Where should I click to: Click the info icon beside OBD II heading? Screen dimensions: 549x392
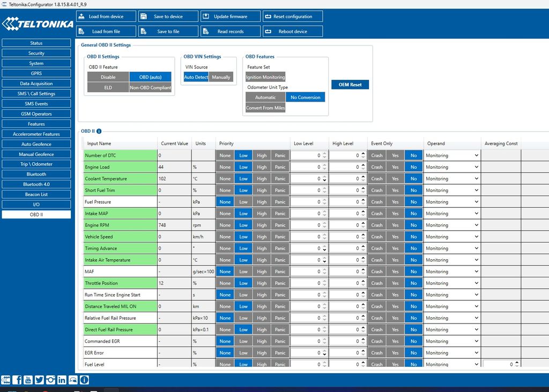tap(99, 131)
